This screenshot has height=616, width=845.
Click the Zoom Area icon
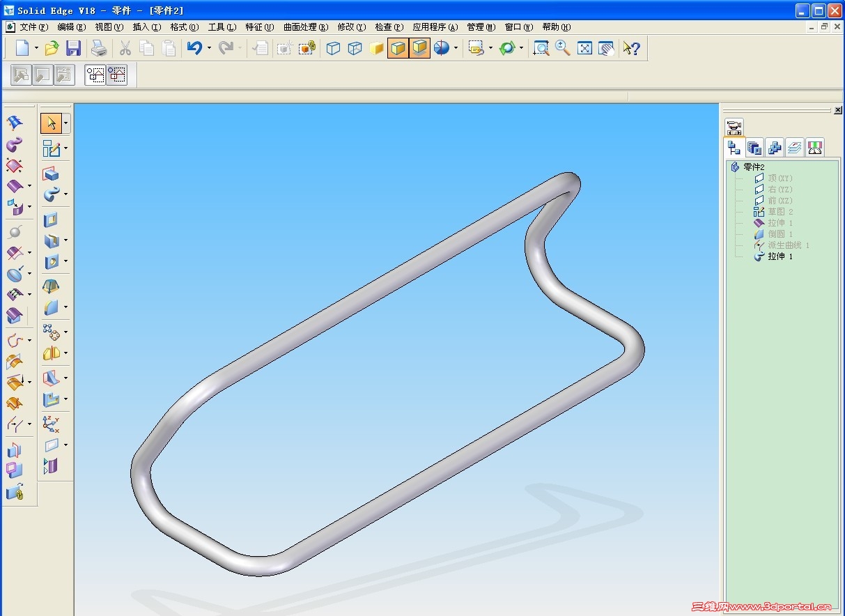(x=541, y=48)
